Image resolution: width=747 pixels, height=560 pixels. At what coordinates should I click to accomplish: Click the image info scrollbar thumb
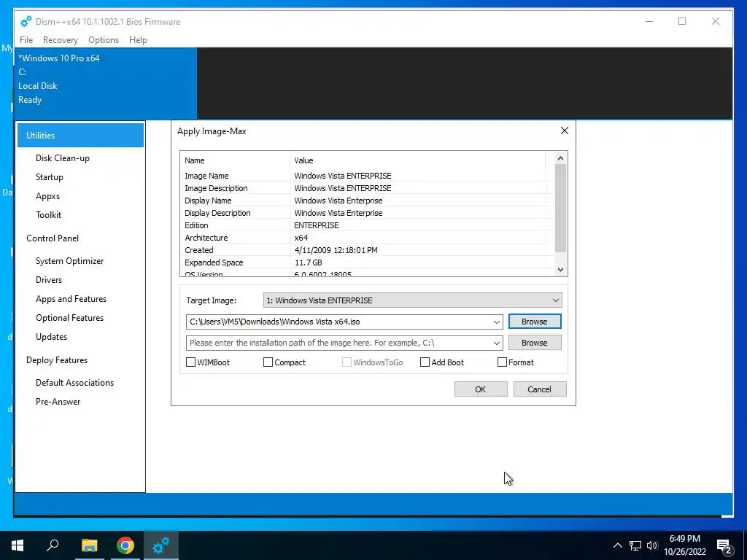(x=560, y=208)
